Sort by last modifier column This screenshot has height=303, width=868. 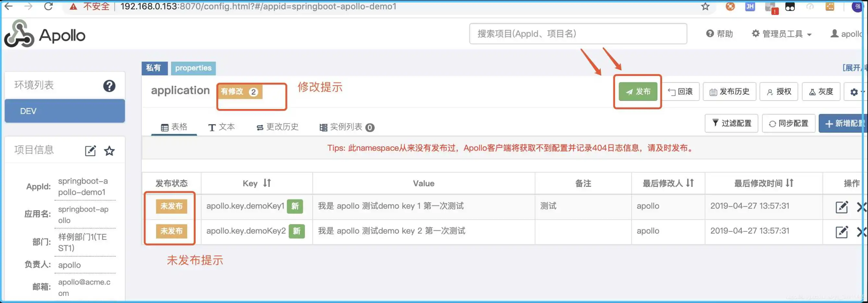(x=690, y=183)
